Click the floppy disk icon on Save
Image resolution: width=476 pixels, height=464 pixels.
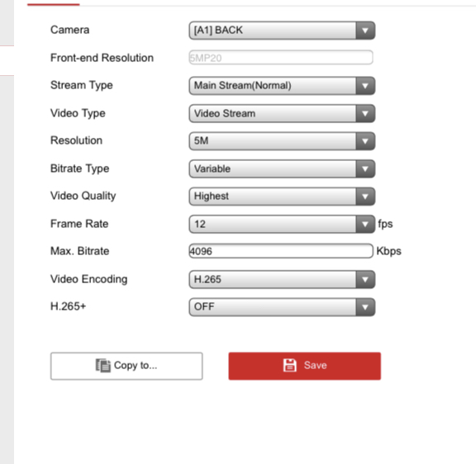289,365
